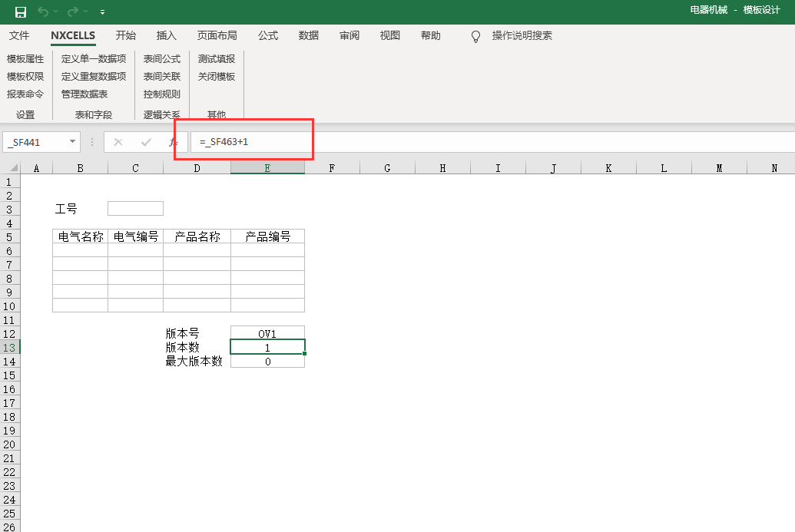Click the Save icon in title bar
This screenshot has width=795, height=532.
(21, 12)
